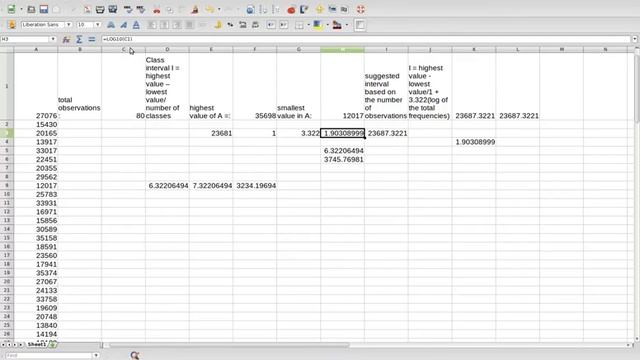Export directly as PDF
This screenshot has height=360, width=640.
coord(87,9)
